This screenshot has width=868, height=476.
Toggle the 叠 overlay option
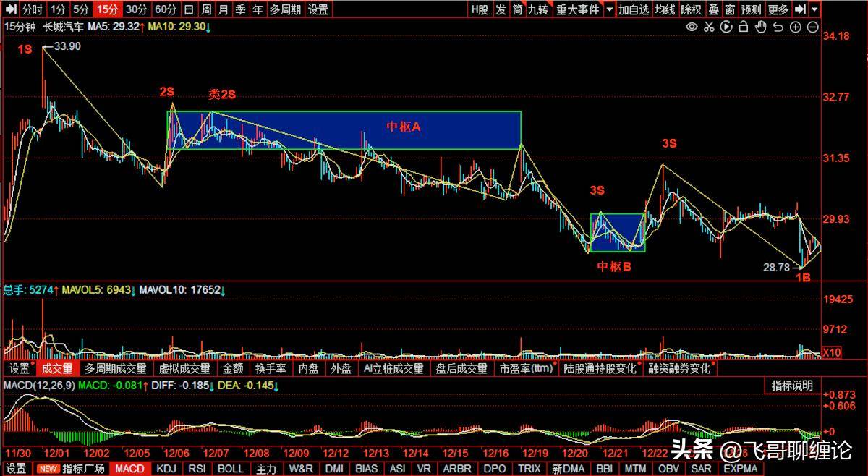point(713,9)
